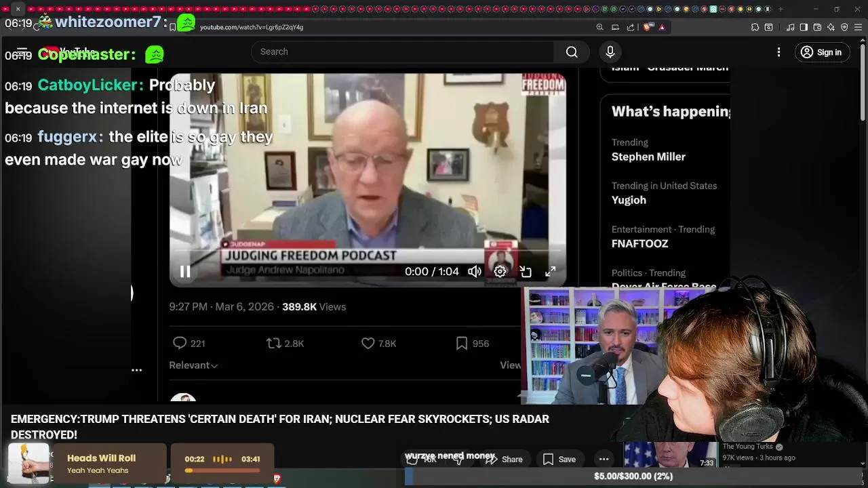Click the browser address bar URL

coord(252,27)
